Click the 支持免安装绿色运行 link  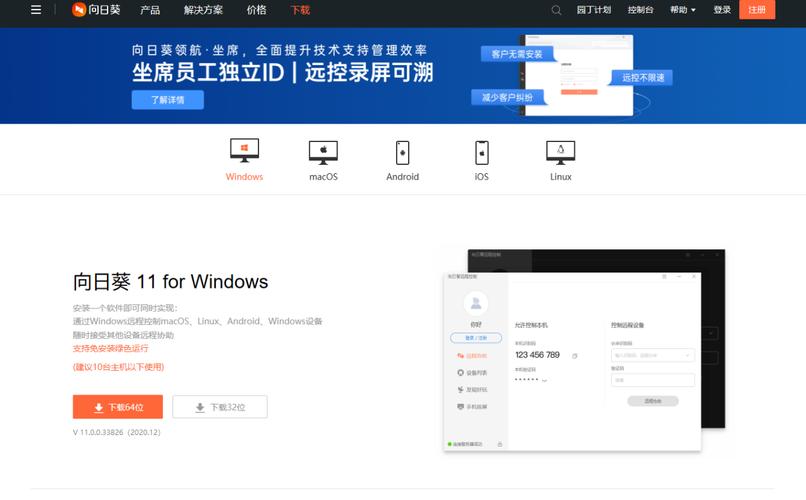tap(111, 348)
